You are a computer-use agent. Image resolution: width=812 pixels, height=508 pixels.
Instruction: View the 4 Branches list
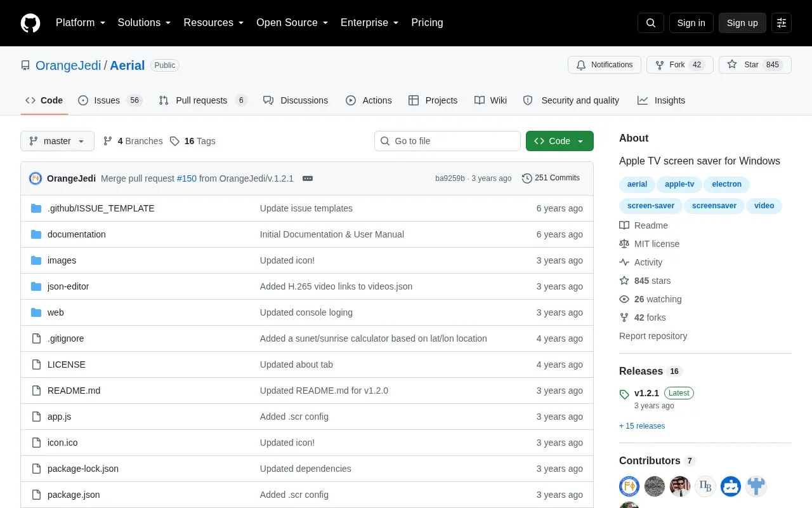(133, 141)
